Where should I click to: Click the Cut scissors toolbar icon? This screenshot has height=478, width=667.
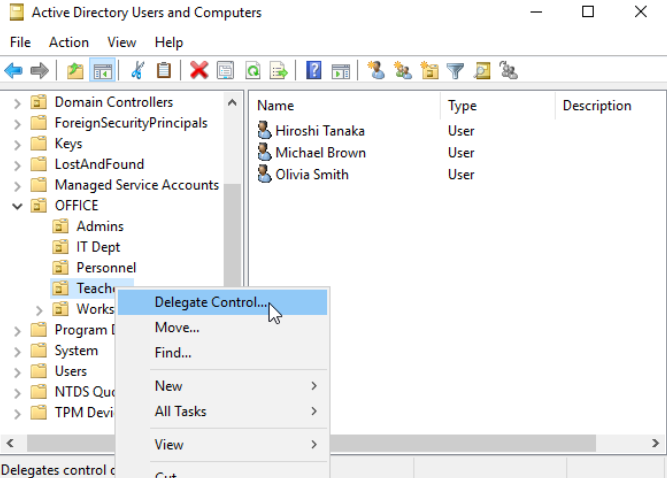[137, 71]
